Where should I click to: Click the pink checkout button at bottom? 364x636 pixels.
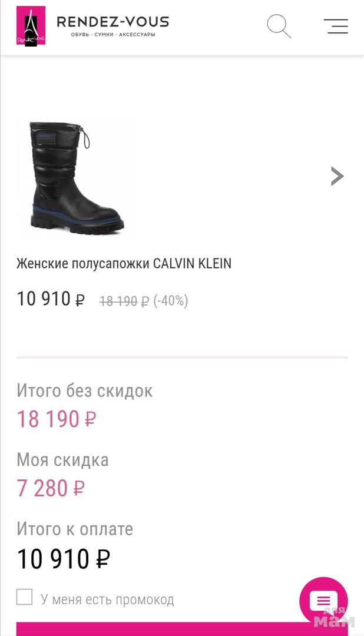pyautogui.click(x=182, y=629)
